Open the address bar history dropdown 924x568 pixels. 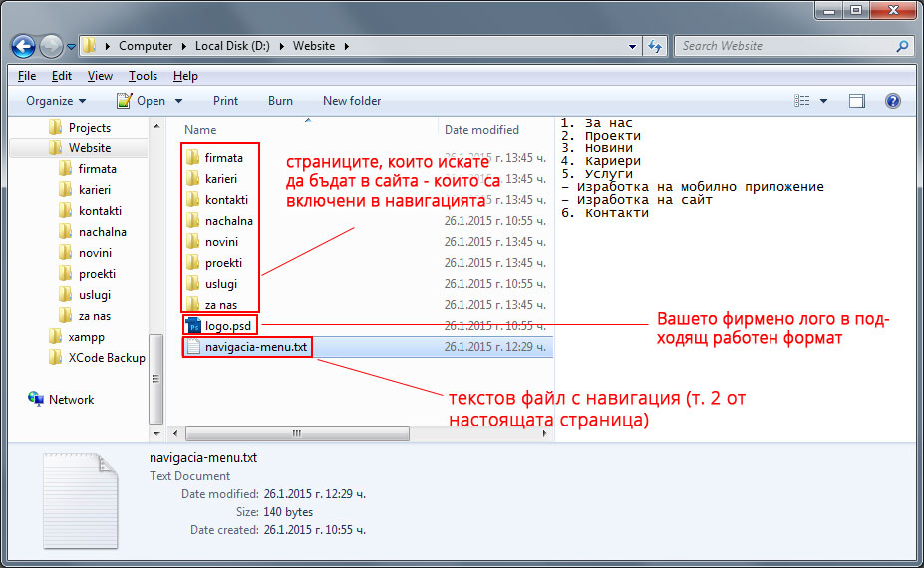(633, 46)
